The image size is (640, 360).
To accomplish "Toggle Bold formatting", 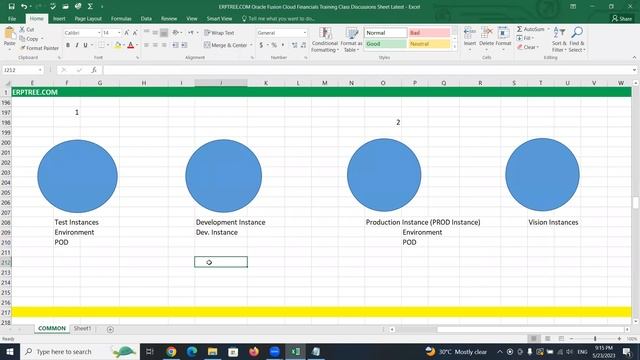I will point(68,45).
